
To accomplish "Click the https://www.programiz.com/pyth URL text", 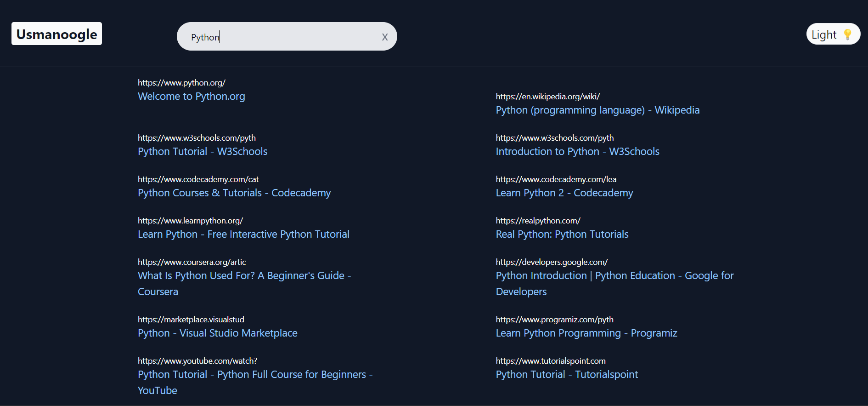I will (555, 320).
